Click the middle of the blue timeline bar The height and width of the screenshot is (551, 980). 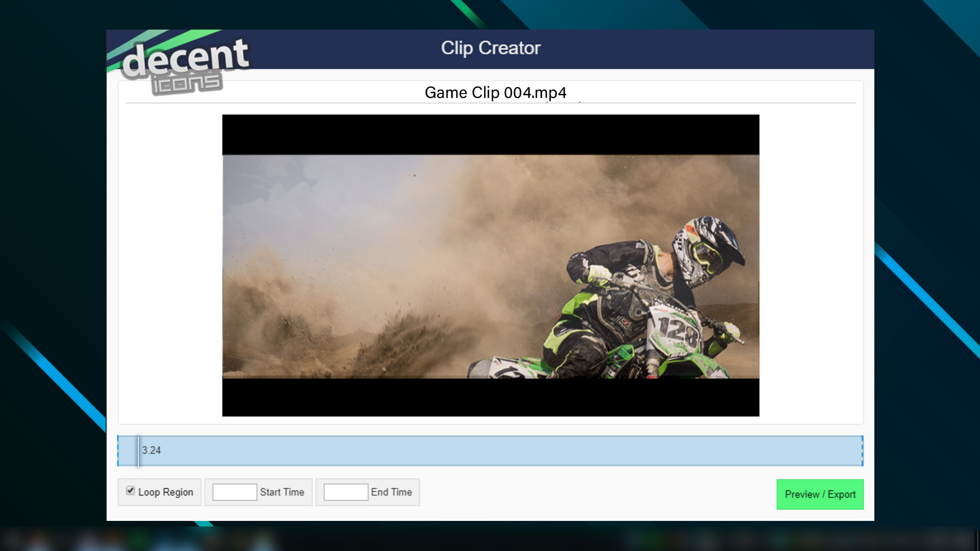pos(490,451)
